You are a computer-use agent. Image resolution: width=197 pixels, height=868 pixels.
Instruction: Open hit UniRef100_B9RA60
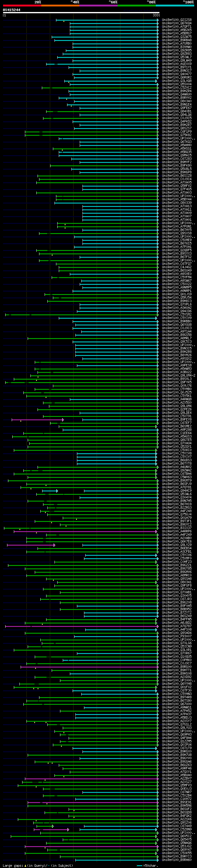[x=176, y=860]
